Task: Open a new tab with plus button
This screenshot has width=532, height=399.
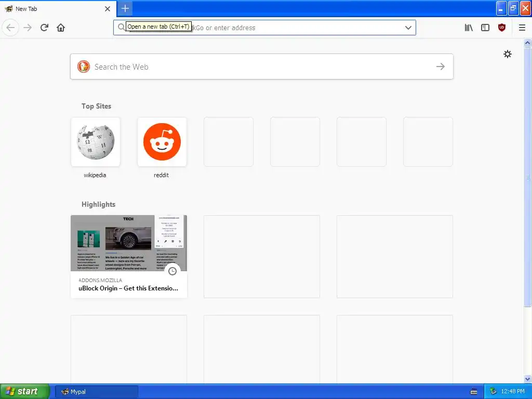Action: [x=125, y=8]
